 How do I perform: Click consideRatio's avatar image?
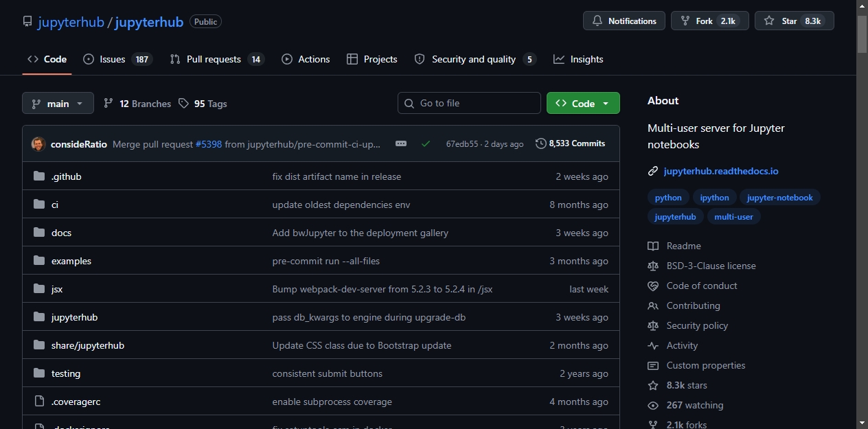tap(38, 144)
